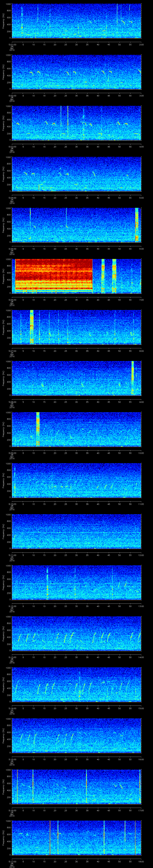The height and width of the screenshot is (868, 153).
Task: Click the 15:00 end-of-row time label
Action: pos(141,708)
